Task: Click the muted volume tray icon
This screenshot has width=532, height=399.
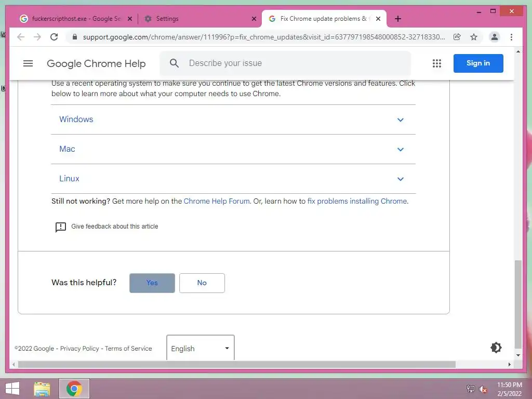Action: (483, 389)
